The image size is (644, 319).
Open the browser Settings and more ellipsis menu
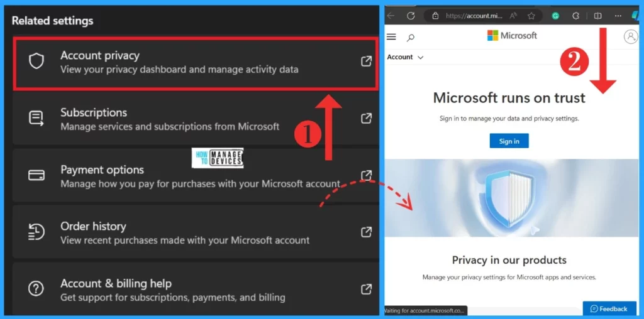pyautogui.click(x=618, y=16)
